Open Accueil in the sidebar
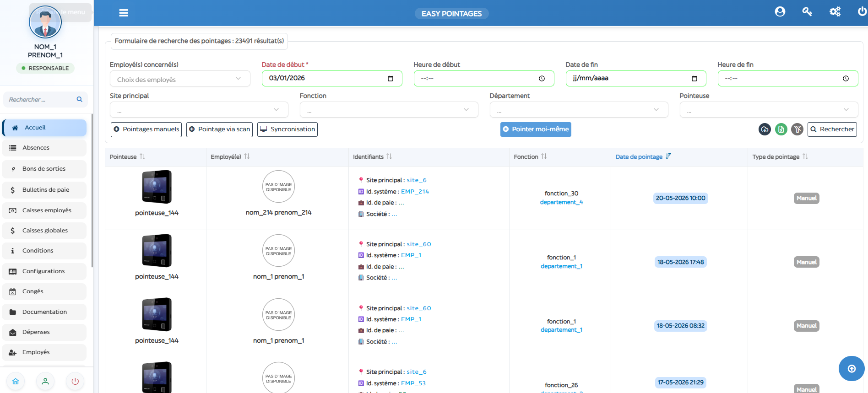This screenshot has height=393, width=868. (44, 128)
